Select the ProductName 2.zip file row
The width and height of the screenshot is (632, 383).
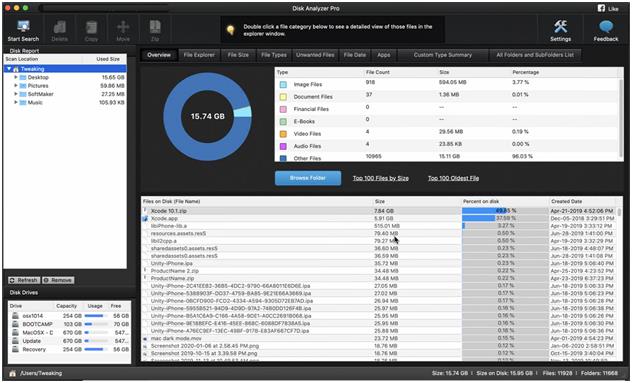click(379, 271)
